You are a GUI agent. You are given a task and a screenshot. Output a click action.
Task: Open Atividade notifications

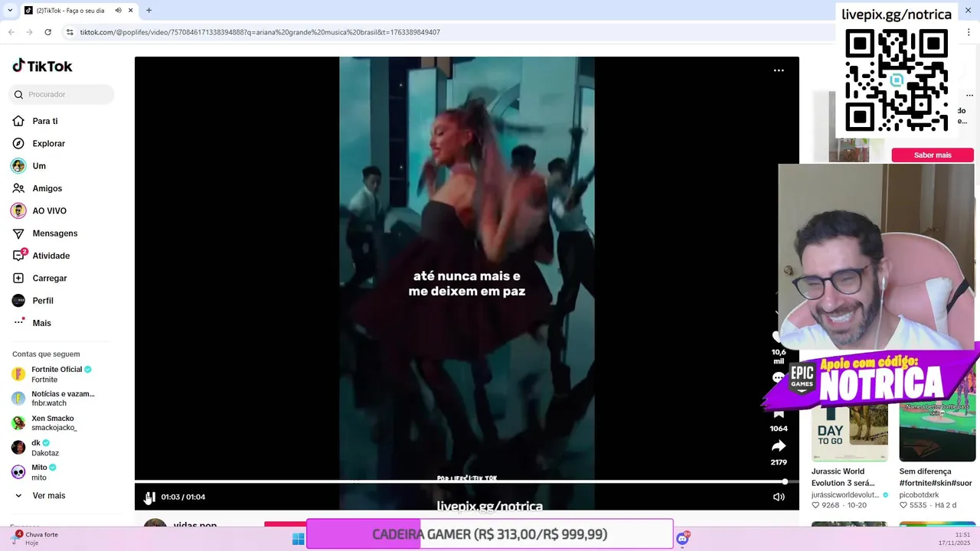click(x=51, y=256)
